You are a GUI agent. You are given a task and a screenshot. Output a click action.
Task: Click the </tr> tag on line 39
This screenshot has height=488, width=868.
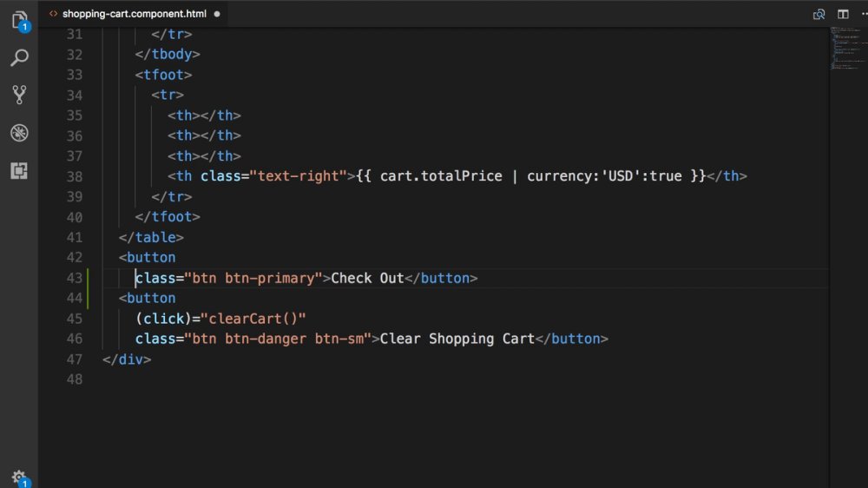pos(172,196)
